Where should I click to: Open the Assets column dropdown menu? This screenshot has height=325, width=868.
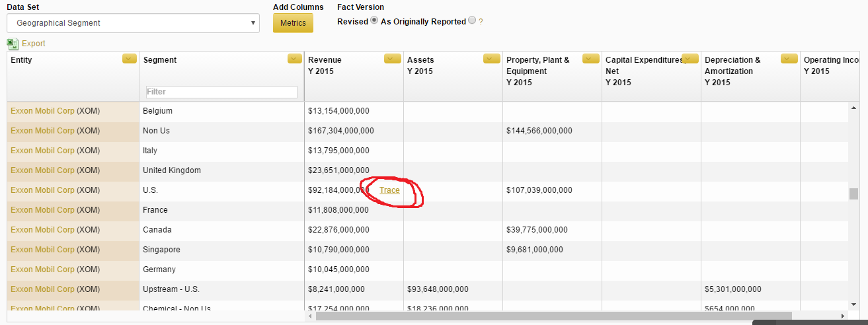492,59
